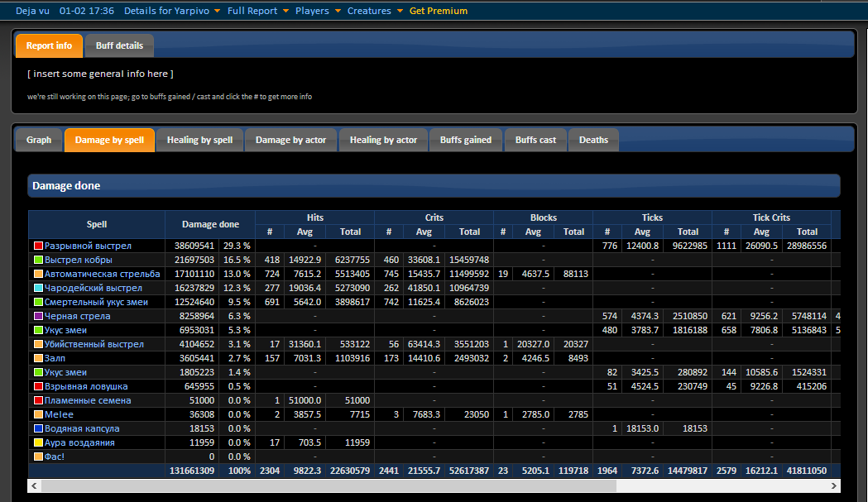Screen dimensions: 868x502
Task: Open the Players dropdown menu
Action: click(318, 11)
